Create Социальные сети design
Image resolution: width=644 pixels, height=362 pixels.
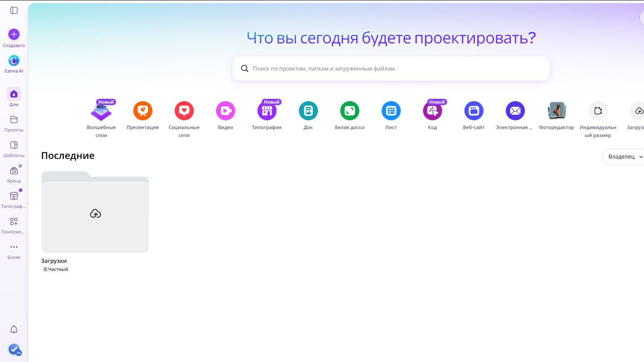tap(184, 111)
